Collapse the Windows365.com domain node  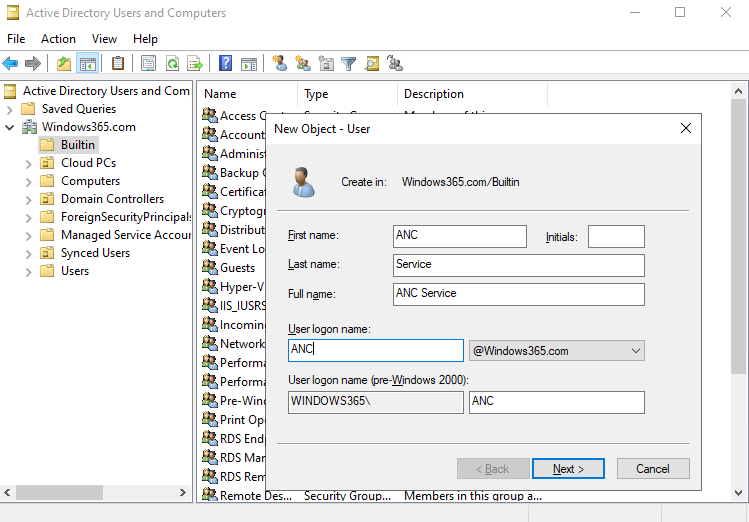(10, 128)
